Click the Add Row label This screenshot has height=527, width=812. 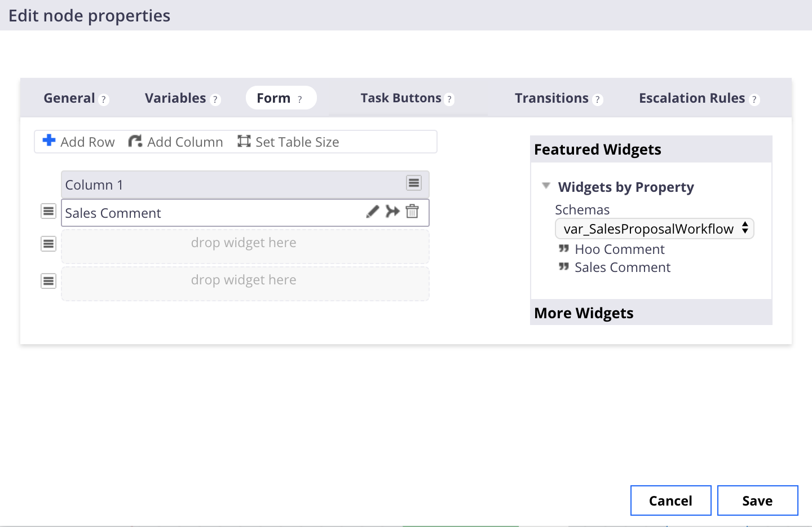(x=87, y=142)
